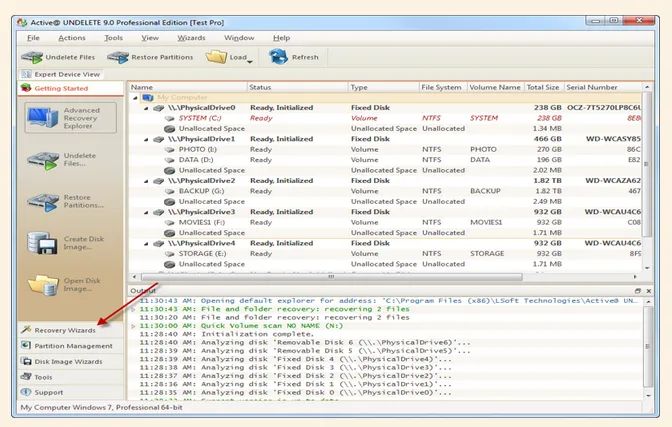The image size is (672, 427).
Task: Select the SYSTEM (C:) volume row
Action: 199,118
